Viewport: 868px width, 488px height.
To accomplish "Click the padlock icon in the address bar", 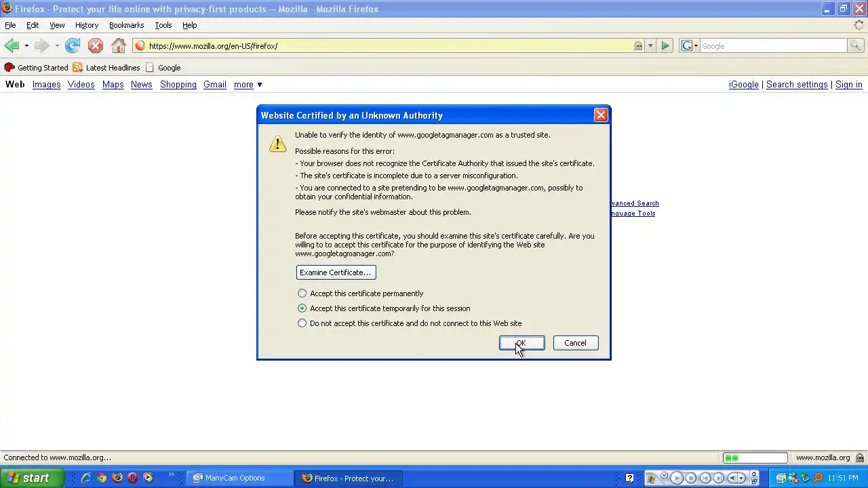I will [638, 45].
